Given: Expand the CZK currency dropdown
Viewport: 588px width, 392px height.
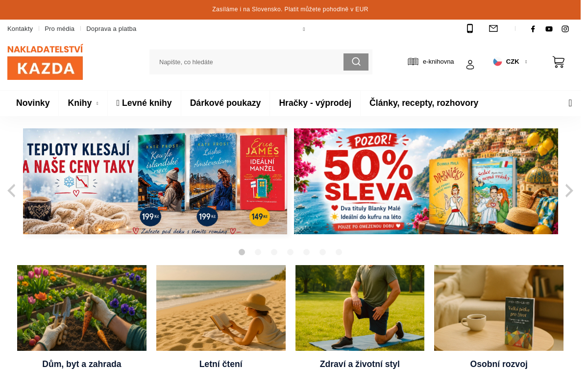Looking at the screenshot, I should [x=510, y=62].
